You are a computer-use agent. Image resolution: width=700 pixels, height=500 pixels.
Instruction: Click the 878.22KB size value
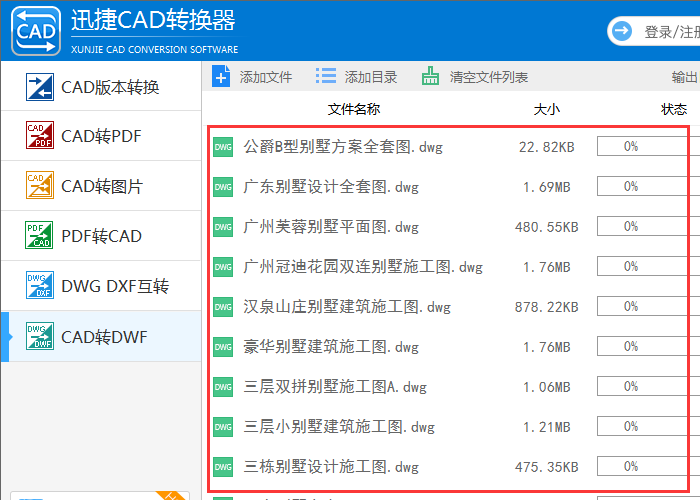[546, 307]
